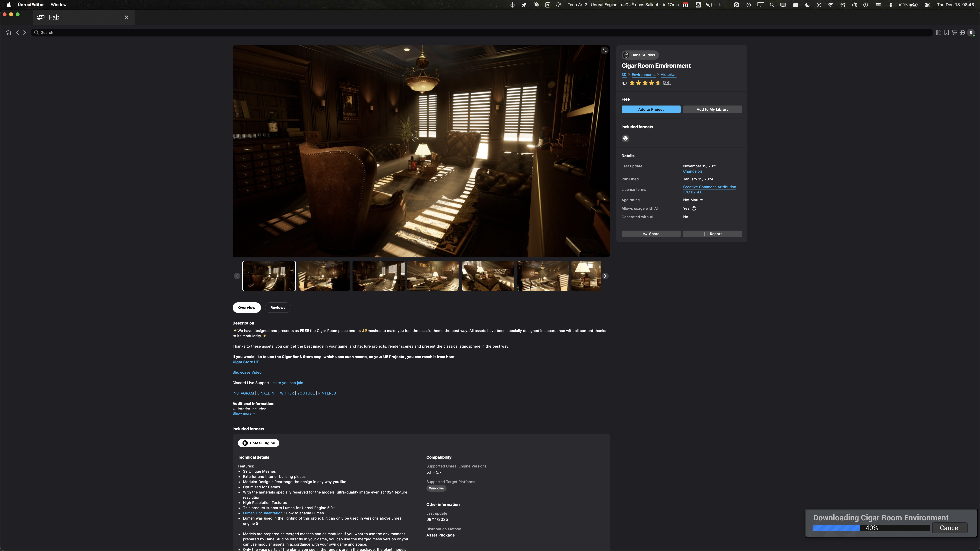Open the INSTAGRAM link

coord(243,393)
